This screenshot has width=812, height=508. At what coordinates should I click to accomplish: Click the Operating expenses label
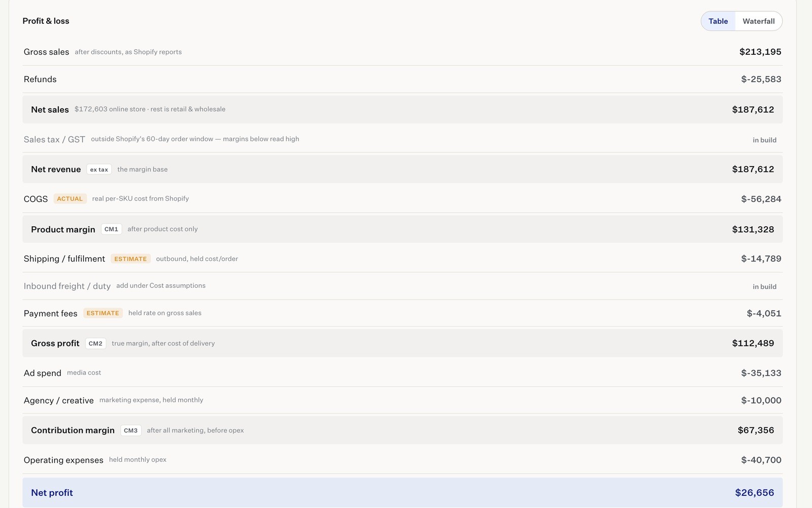click(x=63, y=460)
